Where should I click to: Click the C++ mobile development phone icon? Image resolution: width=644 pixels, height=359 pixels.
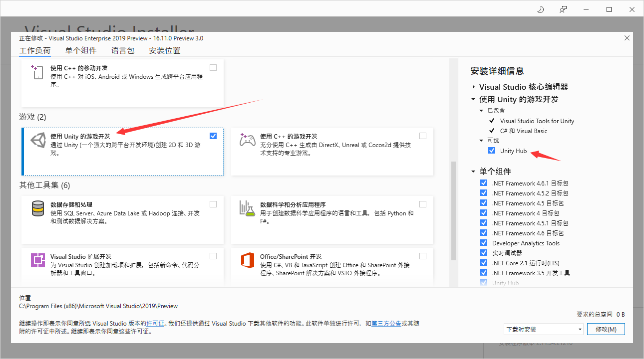pos(36,72)
